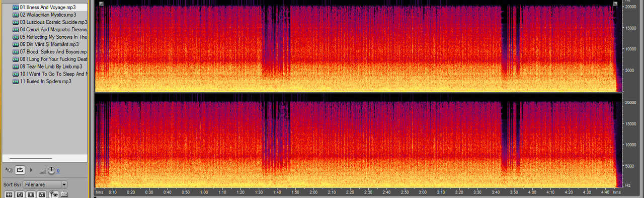Click the volume level bars icon
The height and width of the screenshot is (198, 644).
point(43,171)
